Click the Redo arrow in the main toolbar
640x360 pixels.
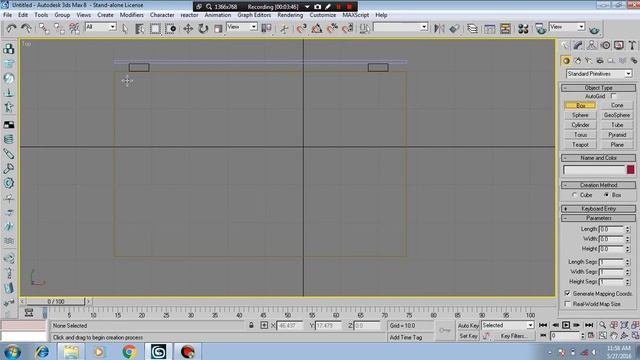pos(26,28)
